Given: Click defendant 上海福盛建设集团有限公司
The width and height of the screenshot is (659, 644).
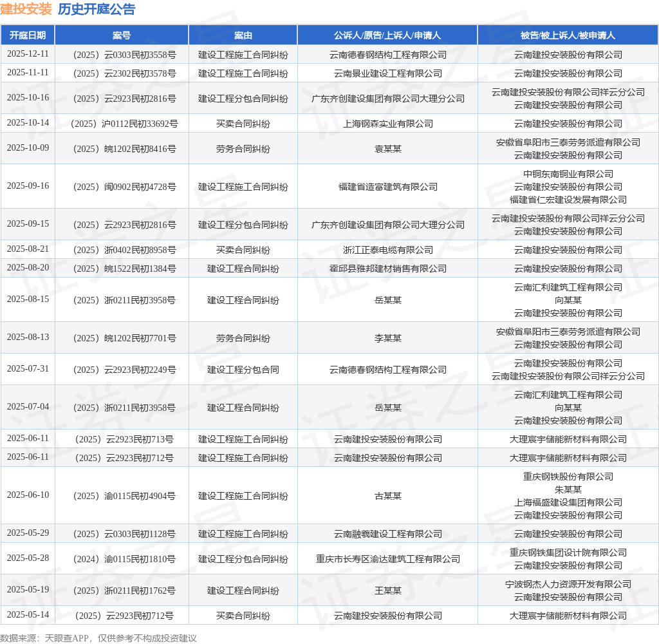Looking at the screenshot, I should 568,502.
